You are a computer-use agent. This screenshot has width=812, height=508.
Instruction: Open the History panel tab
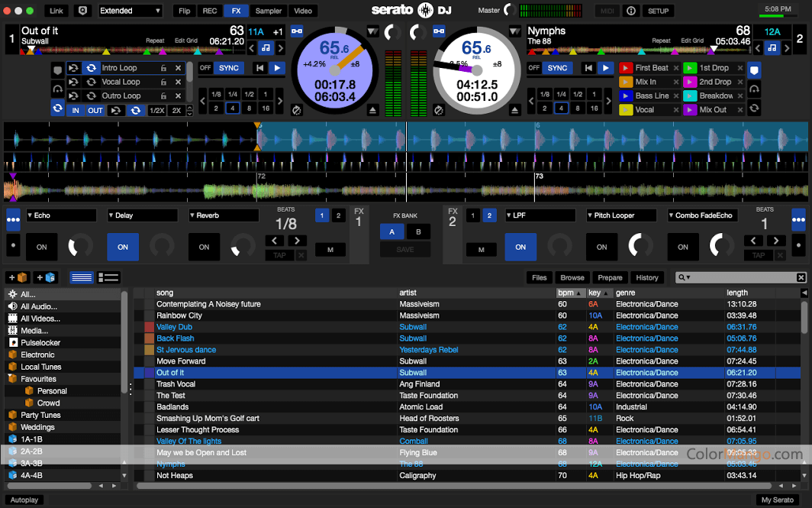tap(647, 277)
